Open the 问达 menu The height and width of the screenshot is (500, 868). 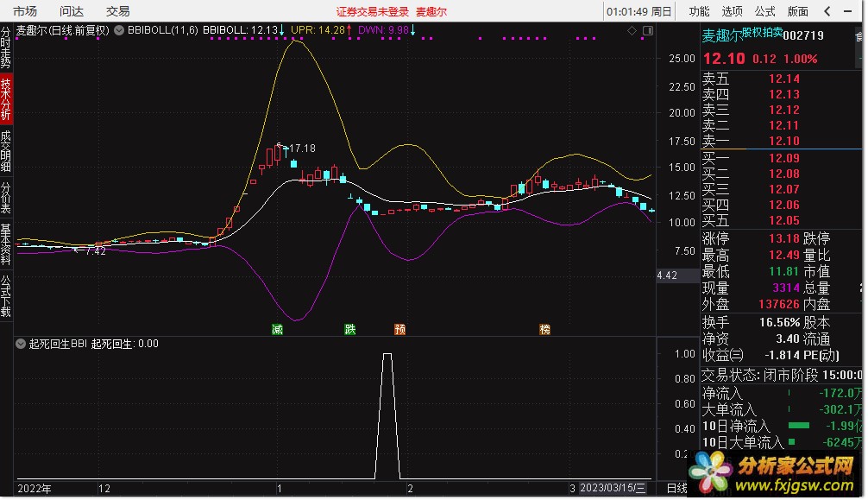pyautogui.click(x=72, y=11)
